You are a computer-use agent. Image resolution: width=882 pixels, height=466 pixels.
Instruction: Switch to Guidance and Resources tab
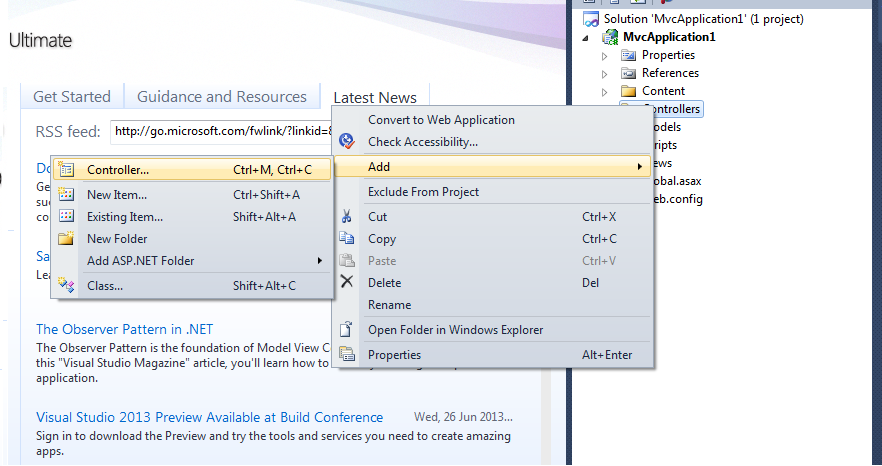pos(222,96)
